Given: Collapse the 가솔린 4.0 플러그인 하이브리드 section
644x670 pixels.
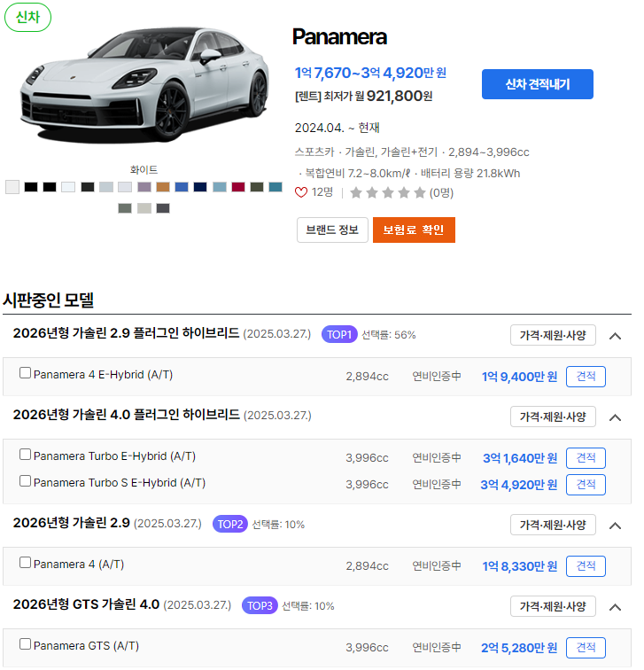Looking at the screenshot, I should pyautogui.click(x=615, y=417).
